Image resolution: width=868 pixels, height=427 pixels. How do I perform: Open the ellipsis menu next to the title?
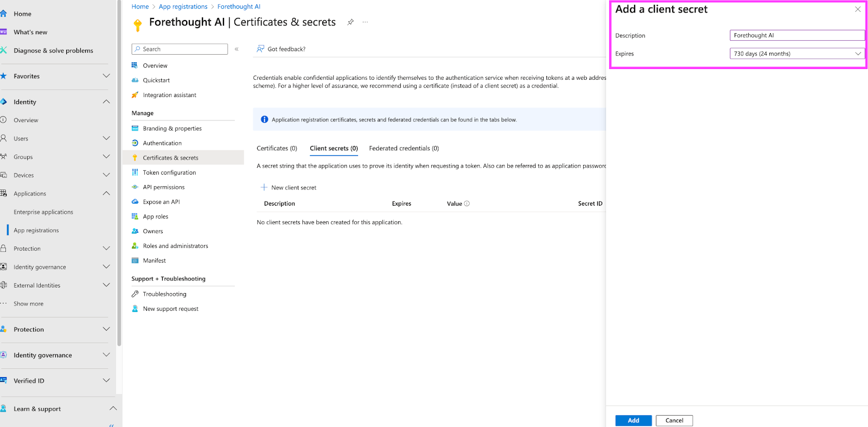[365, 22]
